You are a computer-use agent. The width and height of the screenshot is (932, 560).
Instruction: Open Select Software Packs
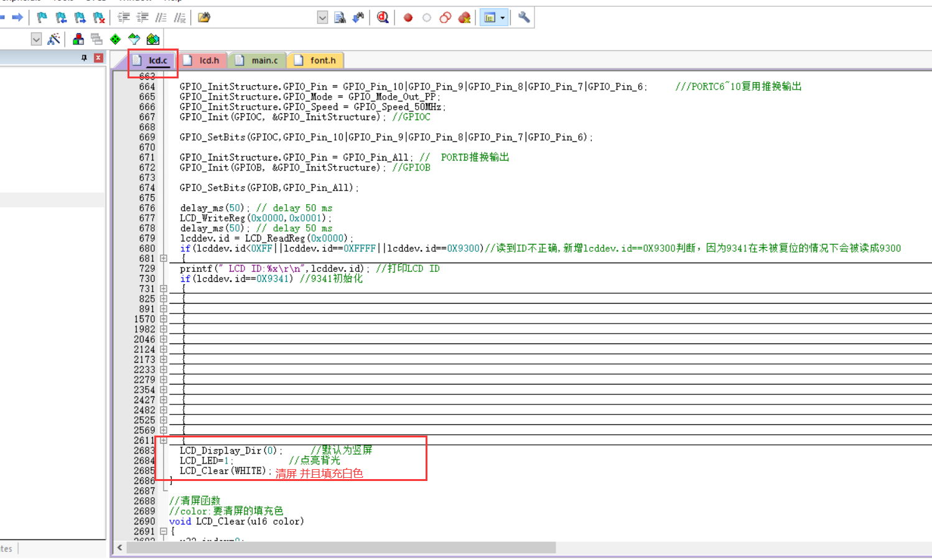pos(134,39)
